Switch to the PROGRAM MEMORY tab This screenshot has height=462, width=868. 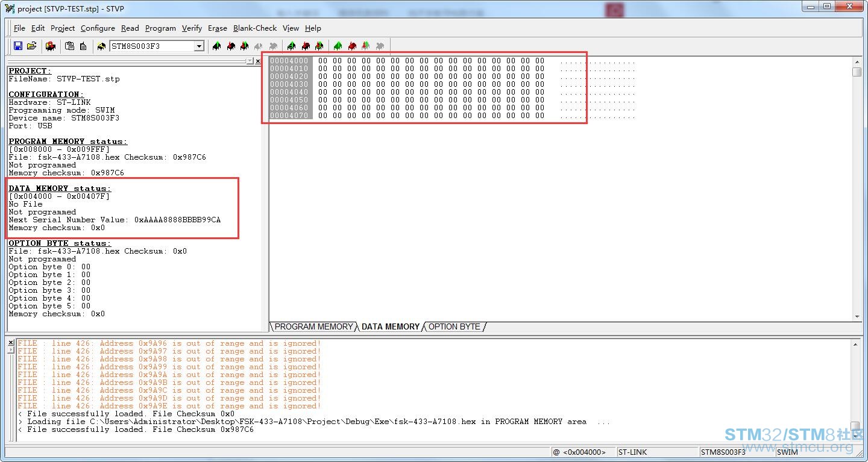click(x=313, y=326)
